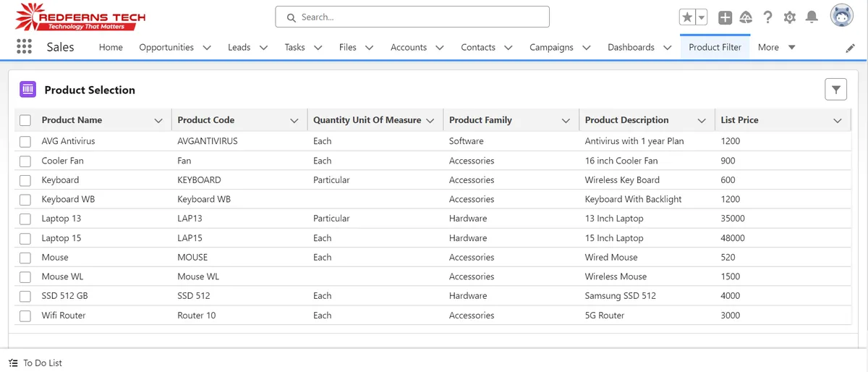Screen dimensions: 868x372
Task: Click the Software product family cell
Action: click(x=466, y=141)
